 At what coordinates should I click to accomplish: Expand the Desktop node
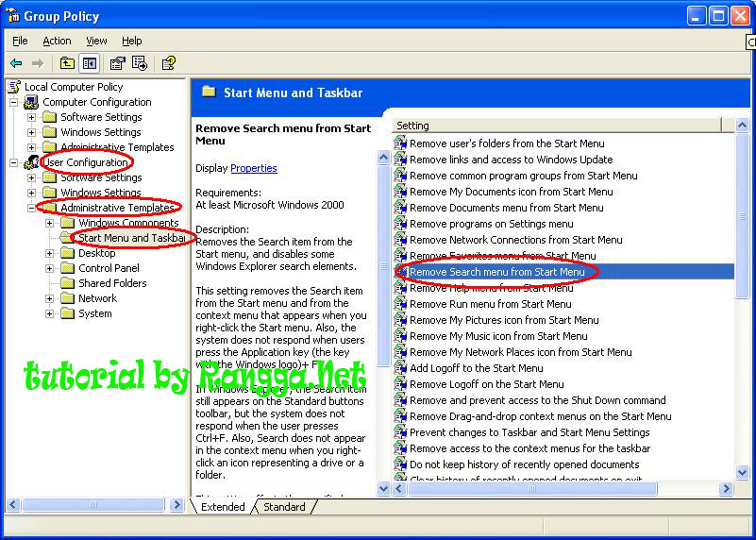click(x=50, y=253)
